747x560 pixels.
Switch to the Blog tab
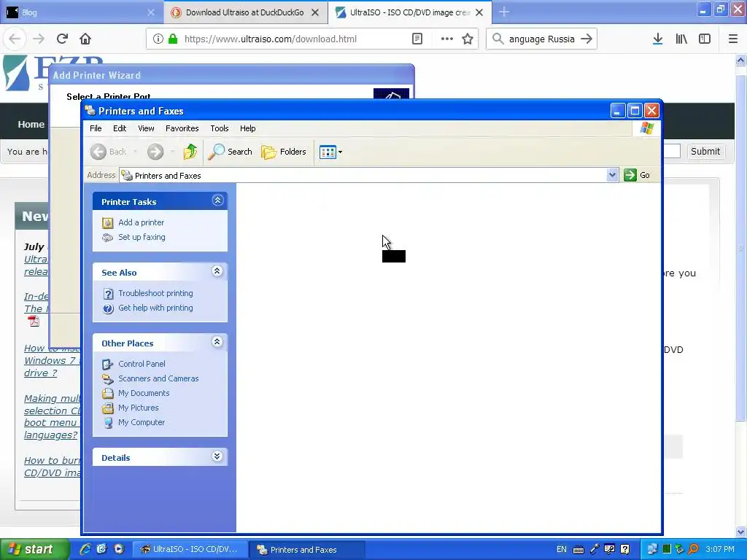82,12
